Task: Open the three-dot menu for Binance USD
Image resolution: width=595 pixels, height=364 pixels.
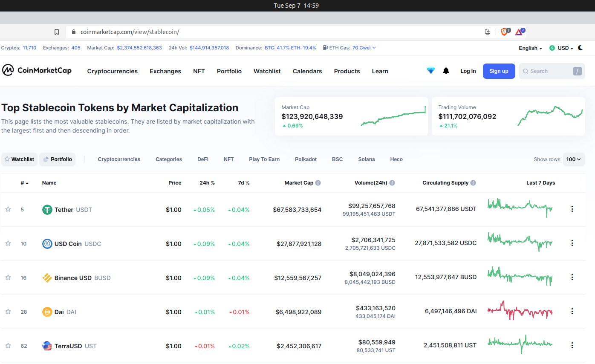Action: pos(572,277)
